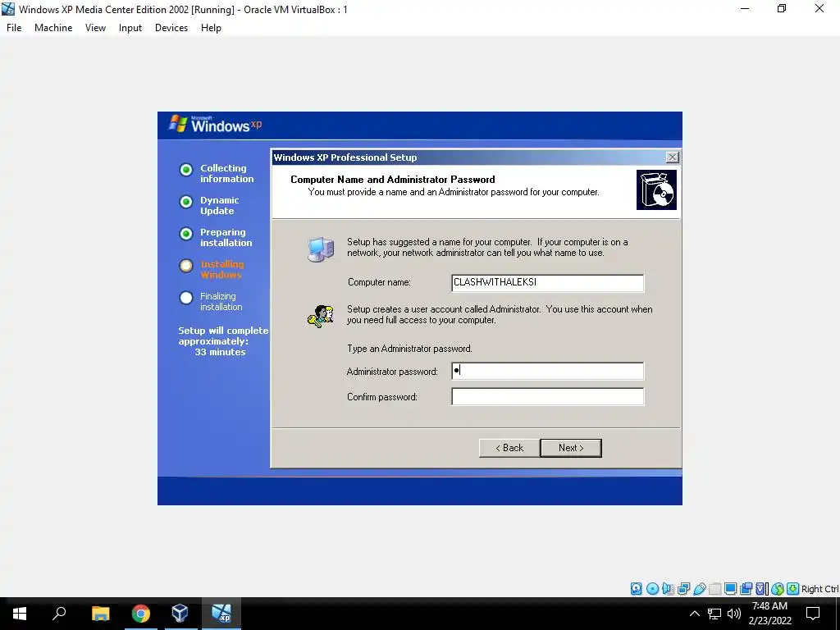
Task: Click the network adapter status icon
Action: pos(683,589)
